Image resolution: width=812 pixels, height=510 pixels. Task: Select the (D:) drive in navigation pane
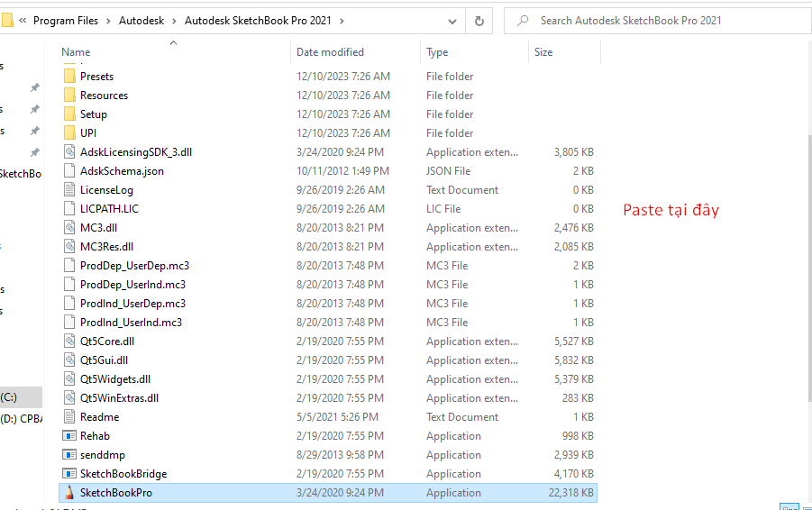coord(21,418)
